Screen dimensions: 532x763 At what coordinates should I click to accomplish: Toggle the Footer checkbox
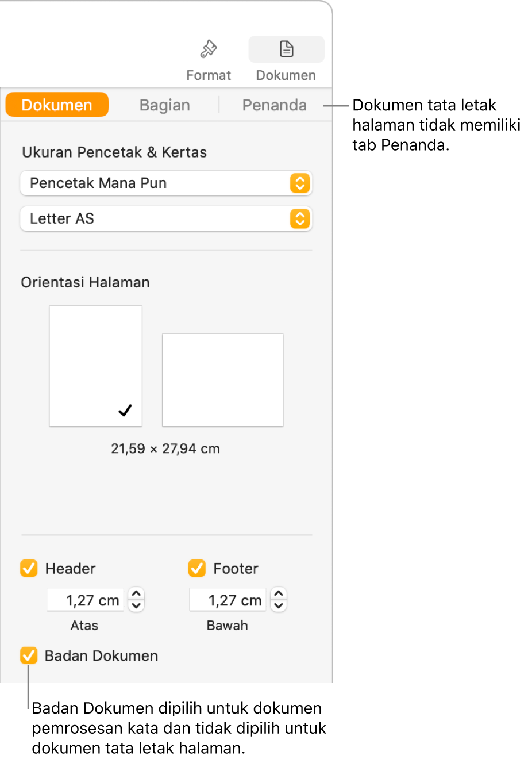197,568
